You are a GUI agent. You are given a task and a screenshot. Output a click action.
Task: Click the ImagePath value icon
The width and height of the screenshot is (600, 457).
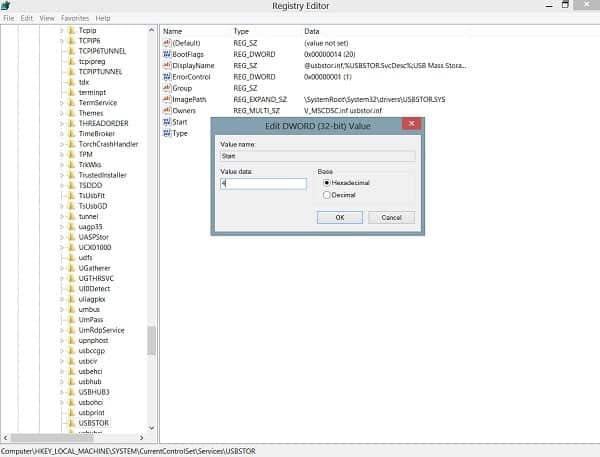coord(167,100)
